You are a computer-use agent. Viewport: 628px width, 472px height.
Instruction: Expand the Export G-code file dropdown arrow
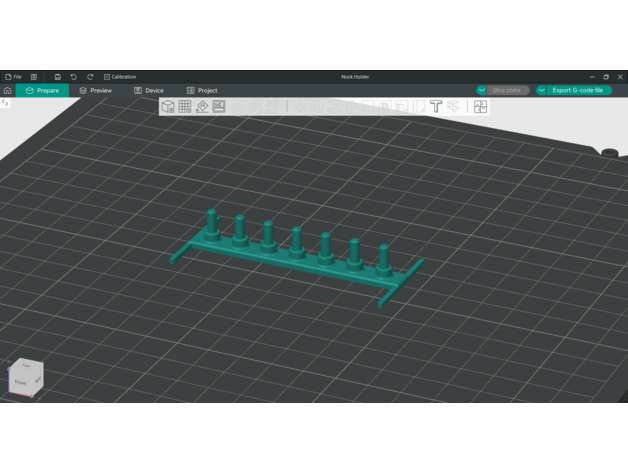(x=543, y=91)
